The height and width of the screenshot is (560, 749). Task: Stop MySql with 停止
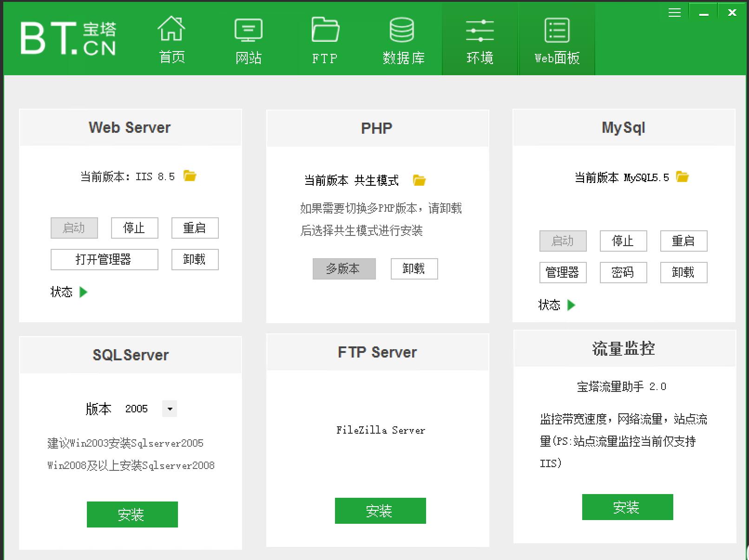624,241
